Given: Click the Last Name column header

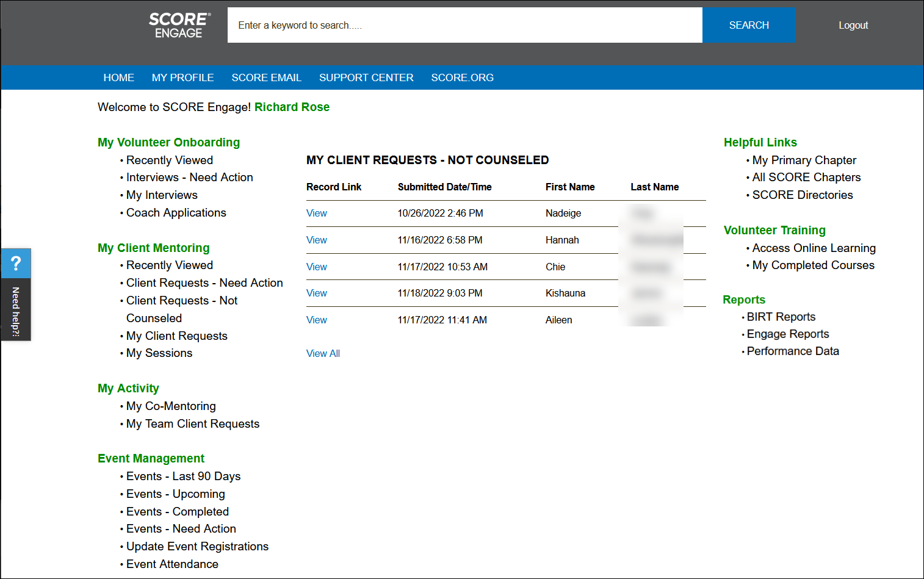Looking at the screenshot, I should click(x=654, y=187).
